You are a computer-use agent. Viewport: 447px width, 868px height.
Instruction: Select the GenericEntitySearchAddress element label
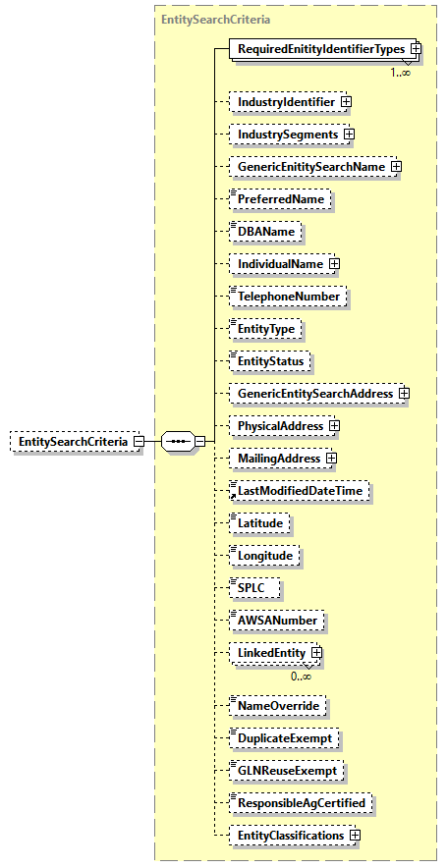tap(315, 394)
